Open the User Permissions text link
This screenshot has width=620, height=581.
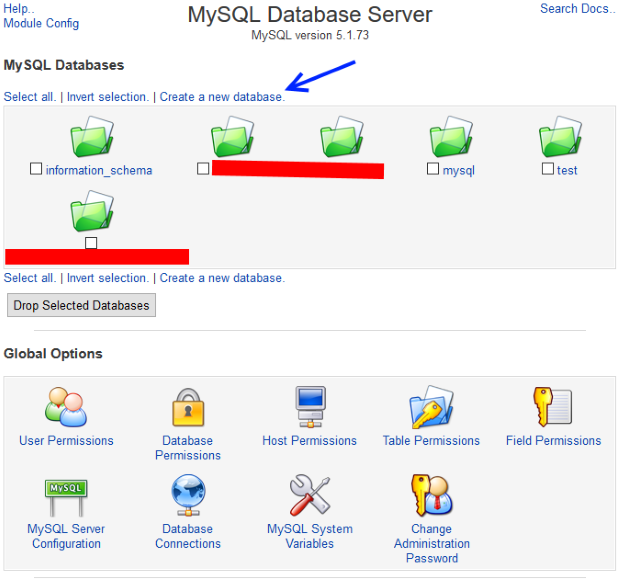tap(66, 441)
